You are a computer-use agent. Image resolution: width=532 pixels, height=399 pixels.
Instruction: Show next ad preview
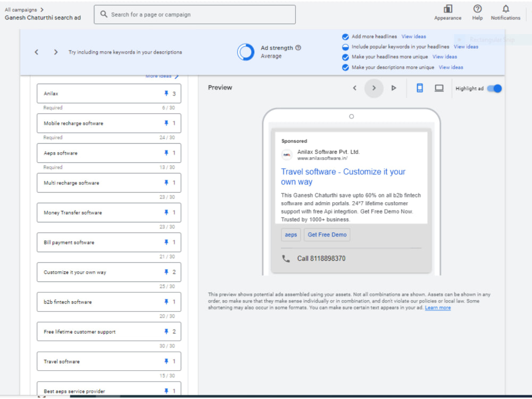tap(374, 88)
